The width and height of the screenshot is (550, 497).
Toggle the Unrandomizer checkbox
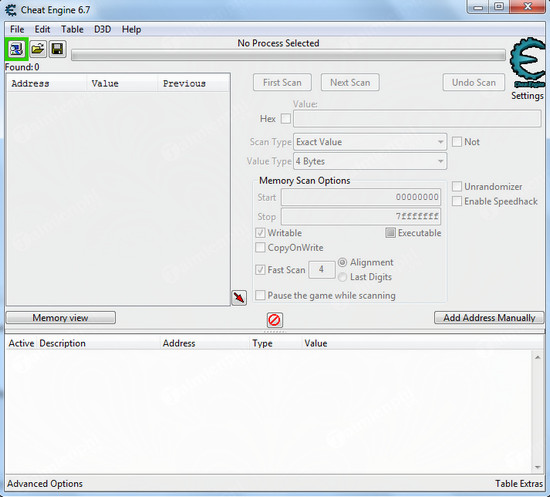point(457,187)
